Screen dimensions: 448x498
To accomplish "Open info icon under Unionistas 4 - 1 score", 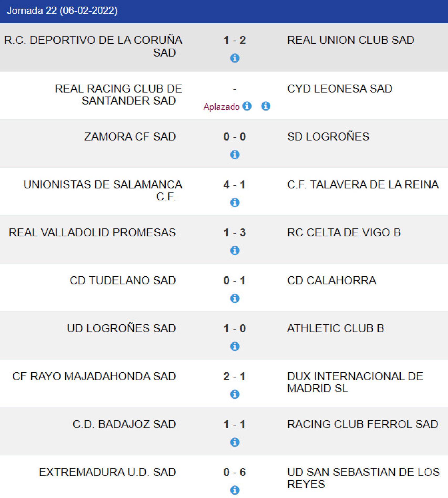I will pos(235,203).
